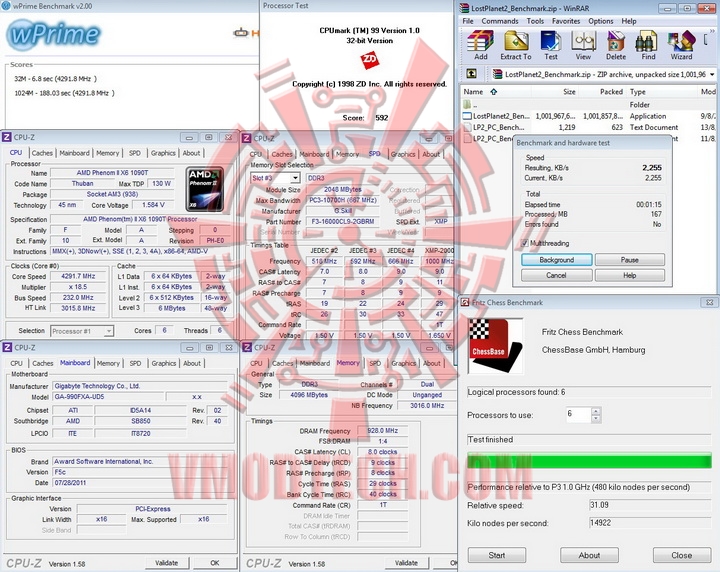
Task: Click the Size column header in WinRAR
Action: click(569, 92)
